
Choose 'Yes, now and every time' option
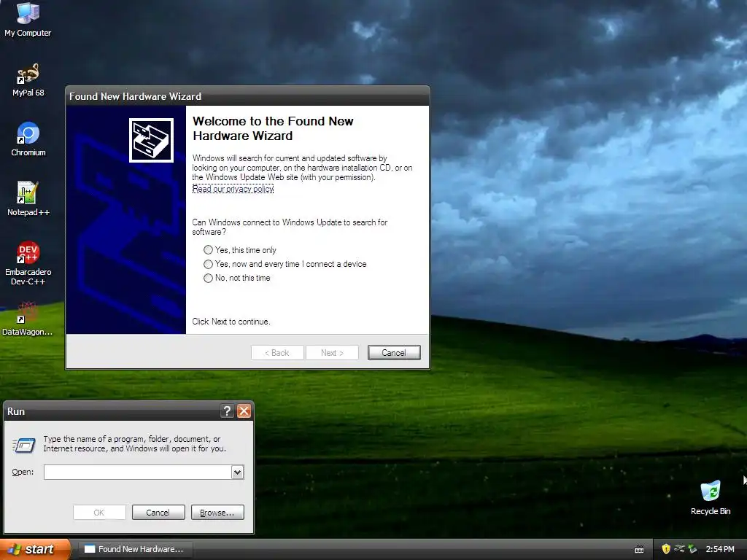point(285,264)
